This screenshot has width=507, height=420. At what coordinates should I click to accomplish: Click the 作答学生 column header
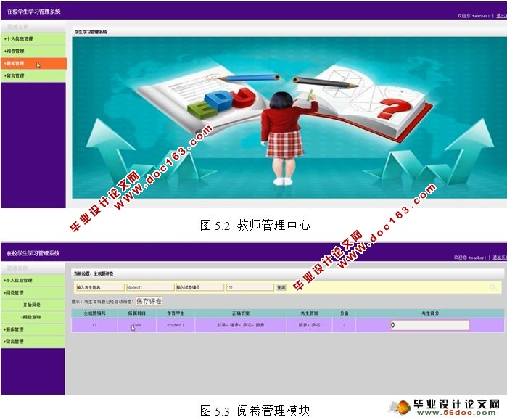click(x=176, y=313)
